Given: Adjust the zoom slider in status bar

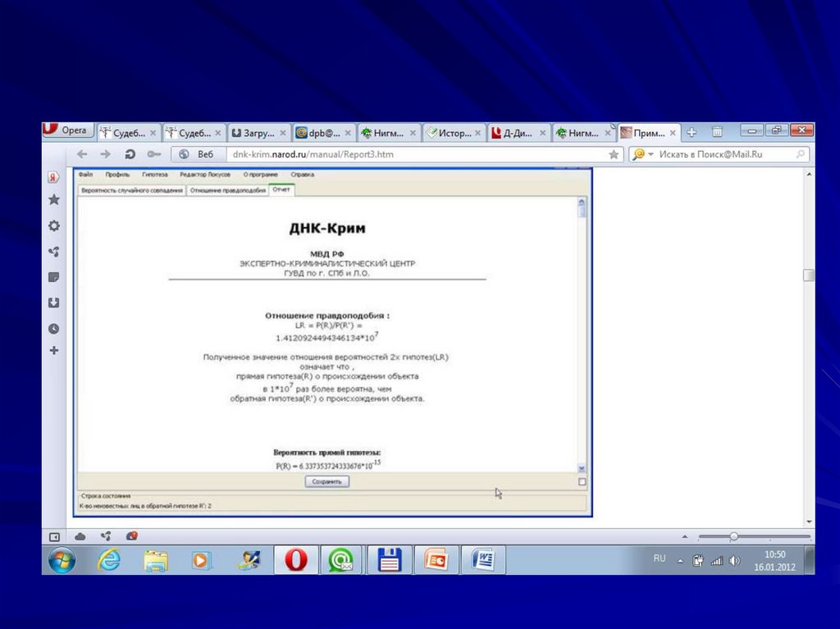Looking at the screenshot, I should [733, 536].
